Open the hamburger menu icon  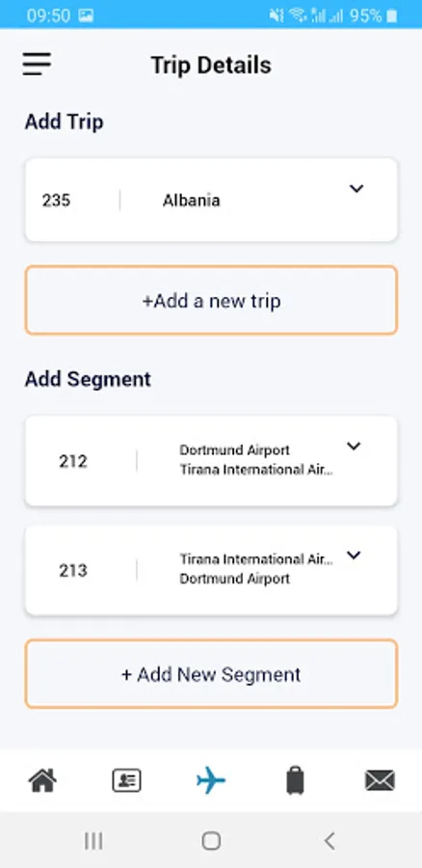tap(37, 65)
